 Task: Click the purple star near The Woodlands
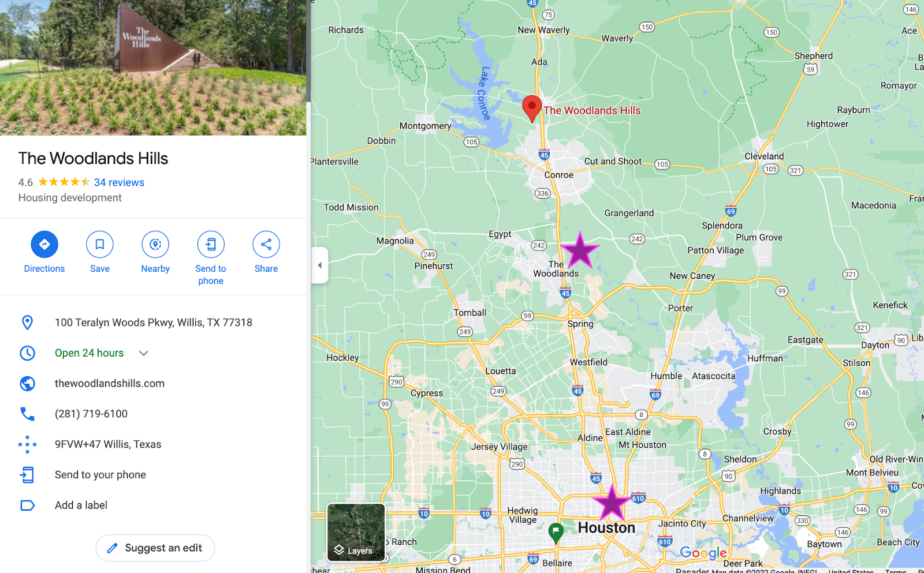coord(580,251)
